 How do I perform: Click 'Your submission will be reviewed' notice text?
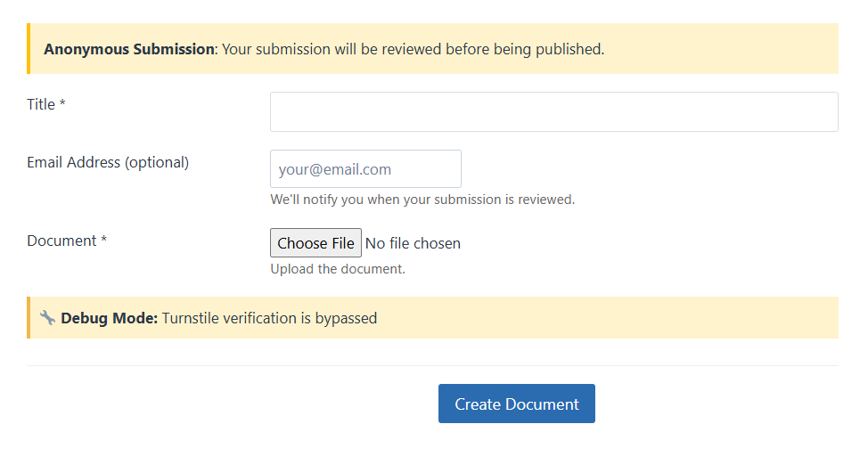tap(332, 49)
